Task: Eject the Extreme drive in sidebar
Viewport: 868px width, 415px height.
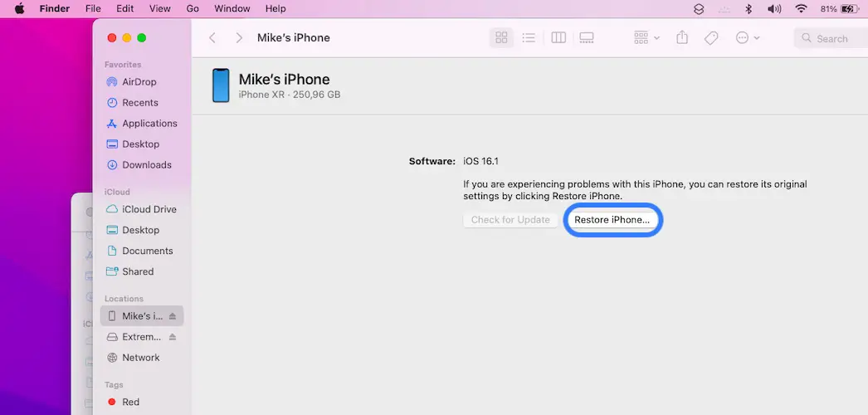Action: point(173,337)
